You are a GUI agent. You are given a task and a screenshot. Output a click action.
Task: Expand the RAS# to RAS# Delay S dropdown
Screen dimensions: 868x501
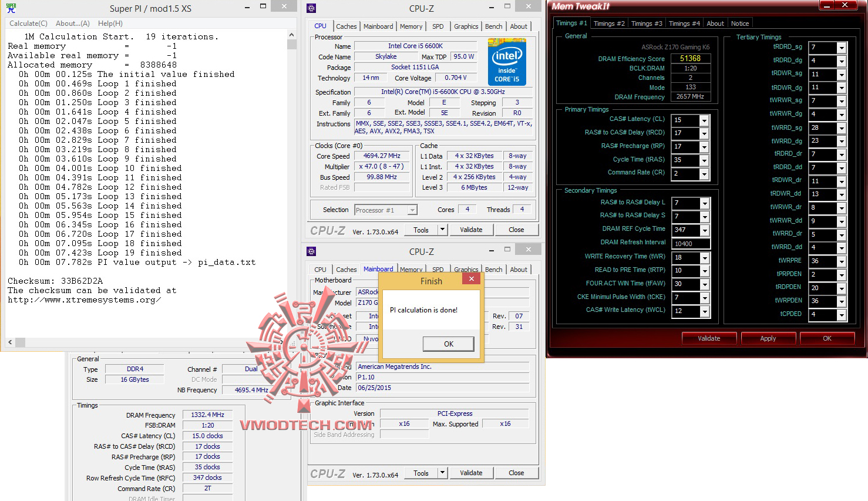(704, 217)
